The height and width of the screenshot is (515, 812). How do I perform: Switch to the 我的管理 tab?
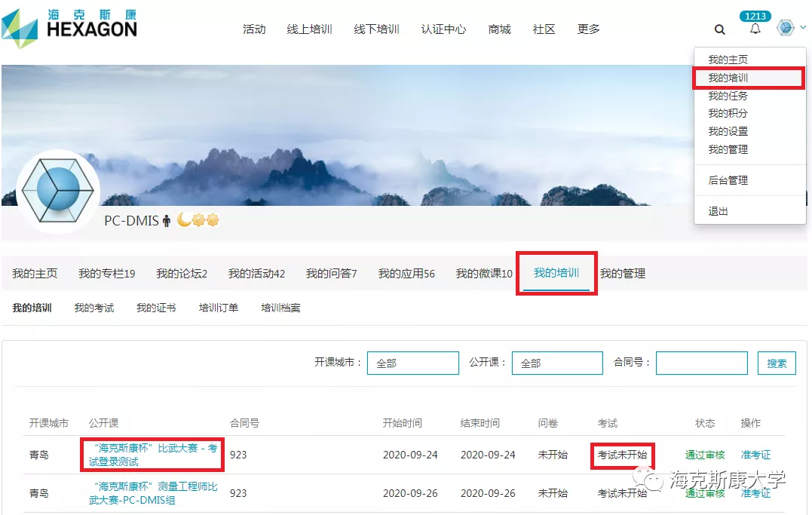coord(622,273)
